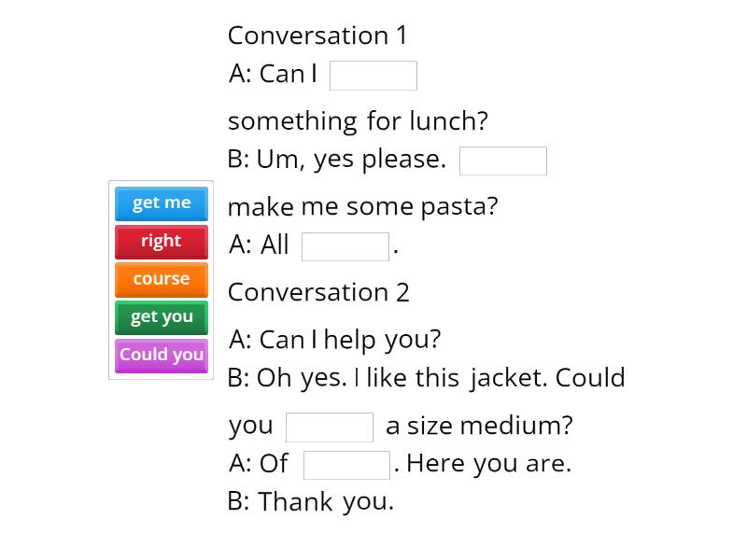The width and height of the screenshot is (747, 560).
Task: Select the green "get you" word tile
Action: pos(161,316)
